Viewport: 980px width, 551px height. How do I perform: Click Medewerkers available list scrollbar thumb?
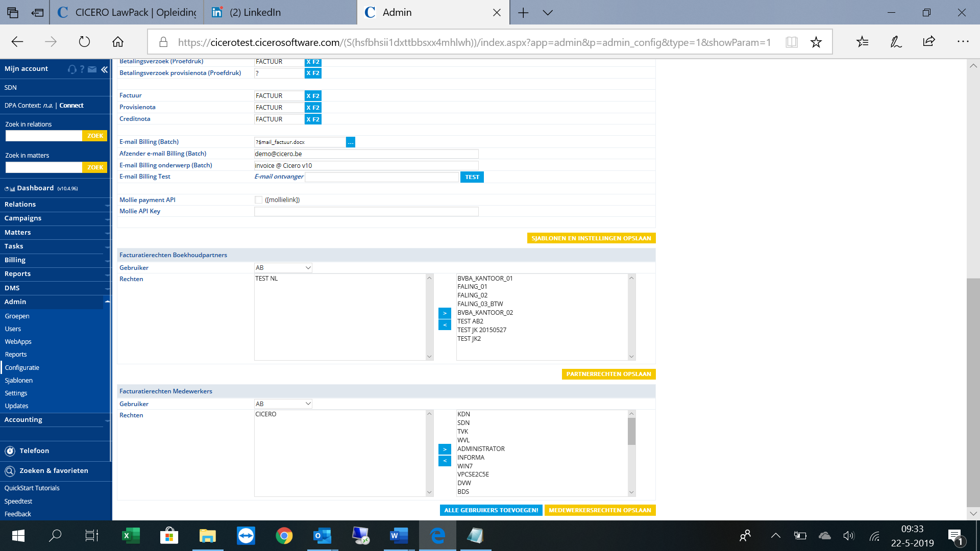click(632, 432)
